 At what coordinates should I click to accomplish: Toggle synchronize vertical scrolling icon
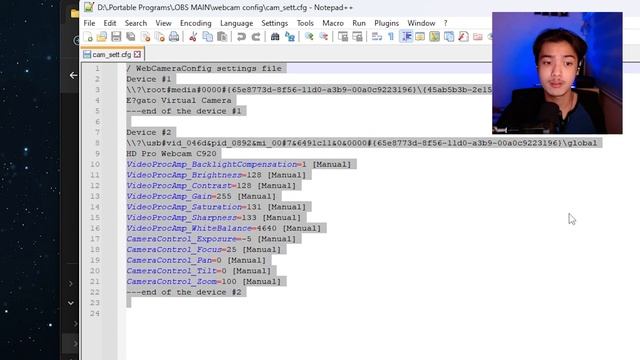click(343, 37)
